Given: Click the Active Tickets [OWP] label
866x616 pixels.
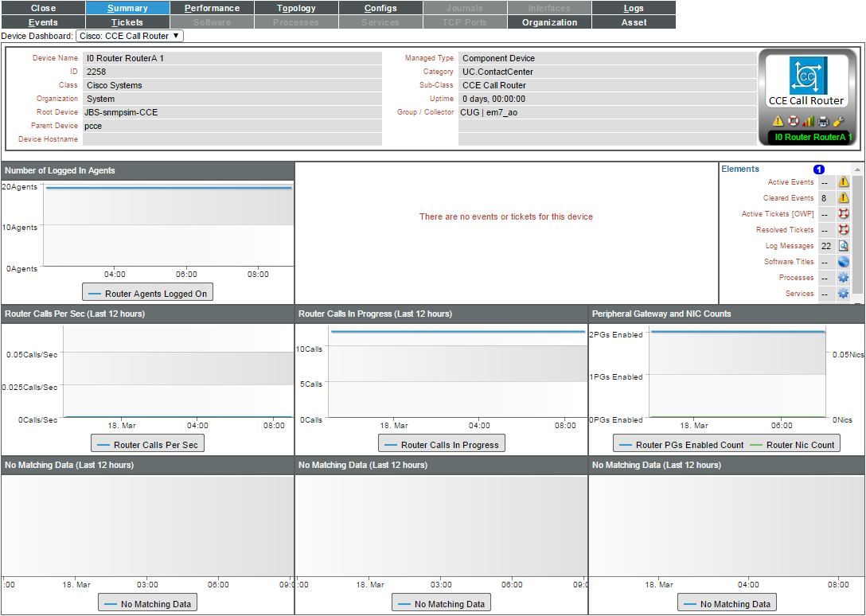Looking at the screenshot, I should pos(778,214).
